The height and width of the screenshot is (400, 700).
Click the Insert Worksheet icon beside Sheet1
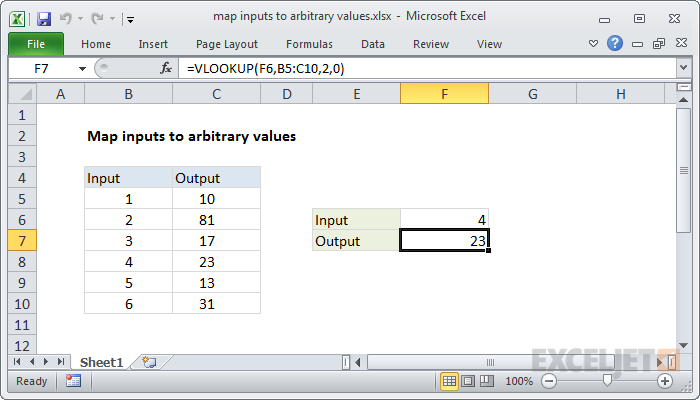click(149, 361)
